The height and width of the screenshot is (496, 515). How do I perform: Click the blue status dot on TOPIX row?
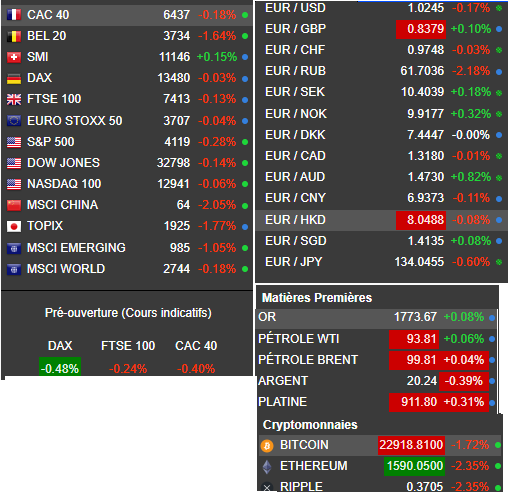pos(245,227)
